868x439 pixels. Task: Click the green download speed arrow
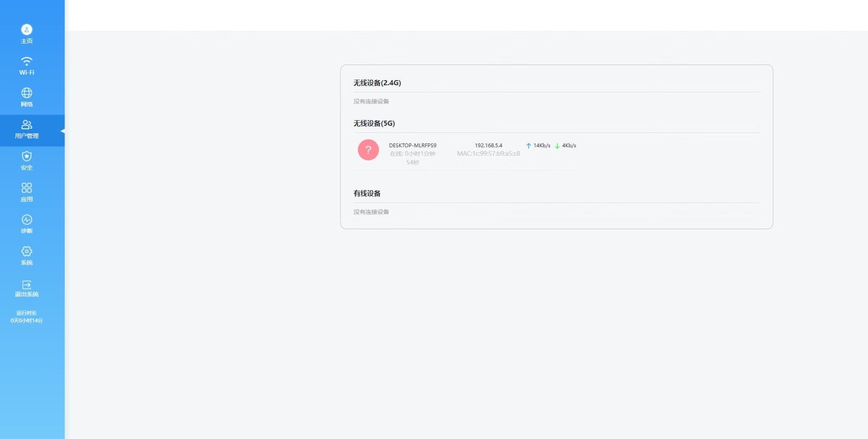click(x=557, y=146)
